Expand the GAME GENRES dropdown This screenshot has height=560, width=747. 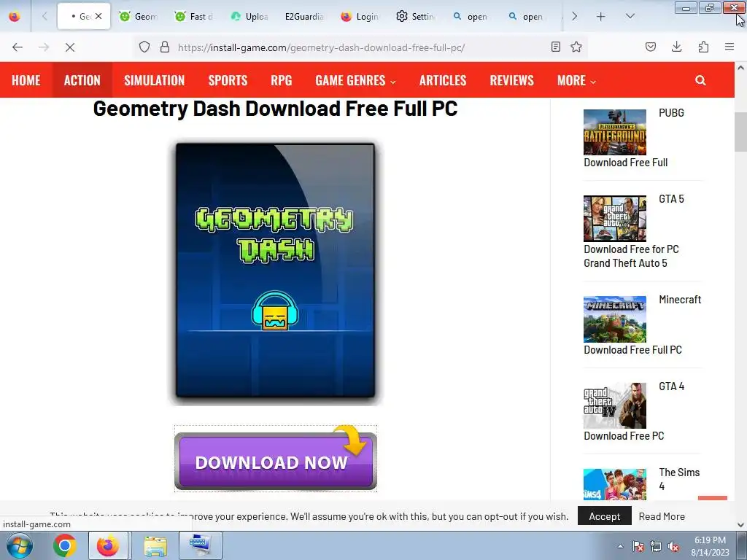coord(355,80)
